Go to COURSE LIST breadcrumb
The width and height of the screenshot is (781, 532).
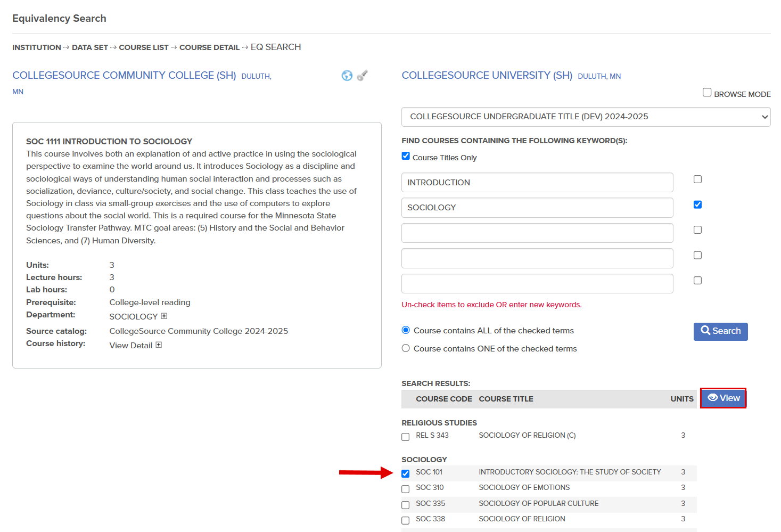144,47
